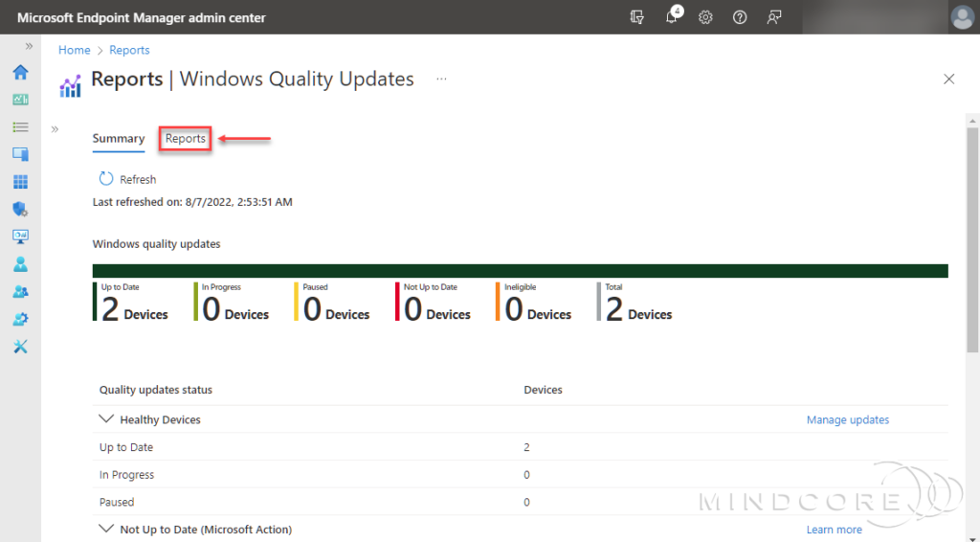
Task: Select the Summary tab
Action: (x=119, y=139)
